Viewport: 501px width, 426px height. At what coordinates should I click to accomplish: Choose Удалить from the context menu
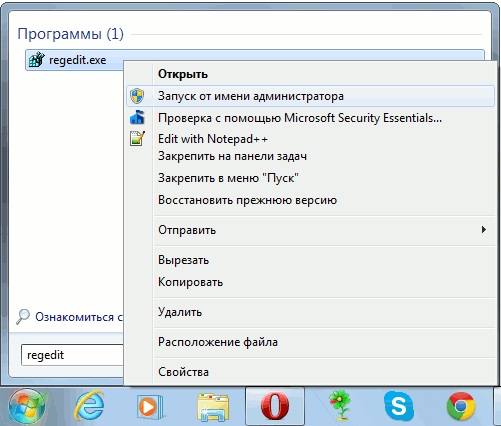click(310, 312)
